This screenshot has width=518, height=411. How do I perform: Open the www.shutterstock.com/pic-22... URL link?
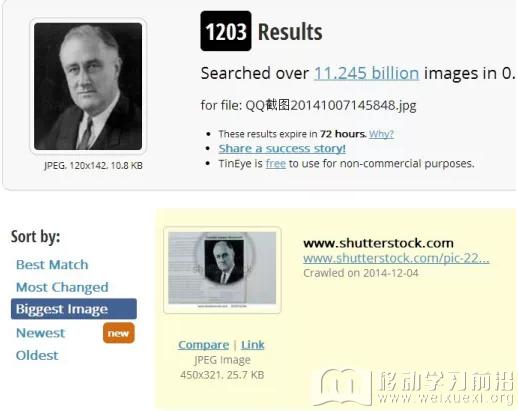coord(396,258)
